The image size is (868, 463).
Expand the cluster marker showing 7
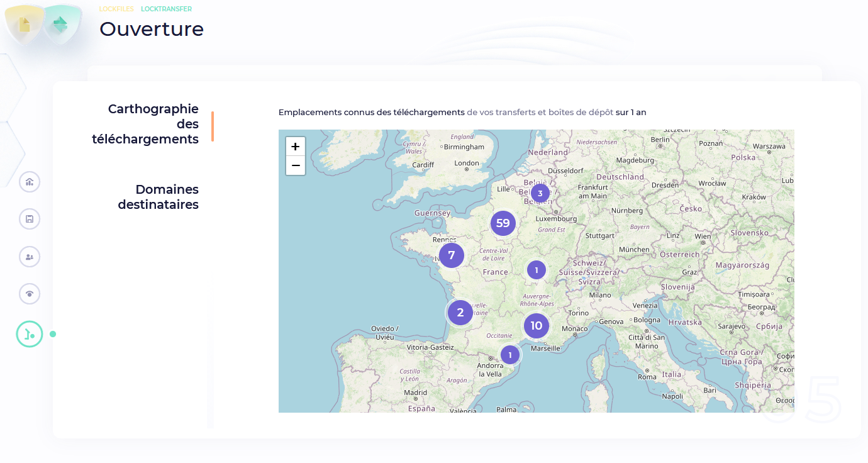click(x=451, y=255)
